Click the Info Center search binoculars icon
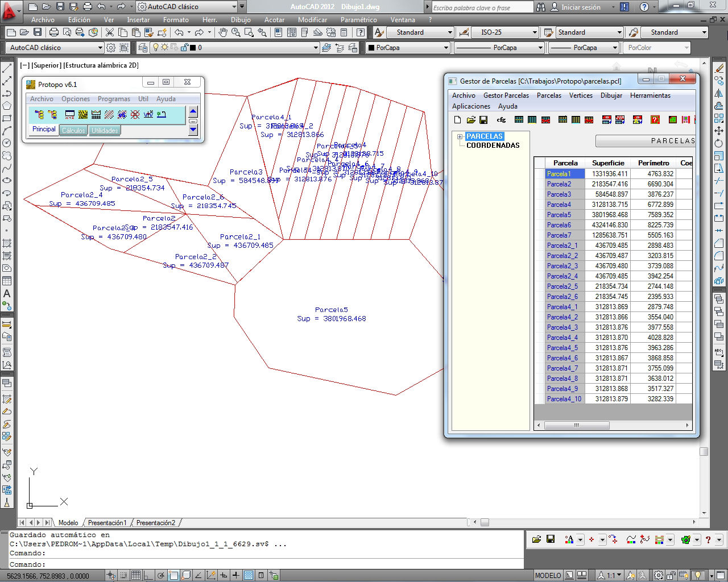This screenshot has width=728, height=582. tap(541, 7)
